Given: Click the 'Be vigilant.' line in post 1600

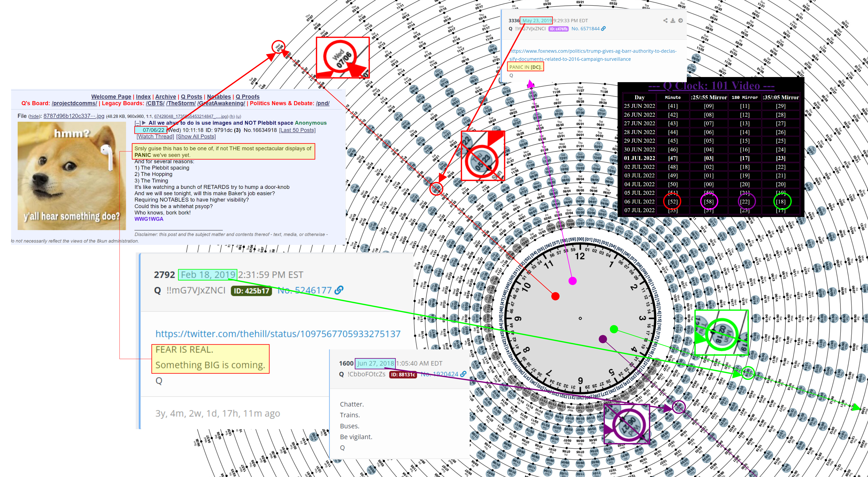Looking at the screenshot, I should coord(356,436).
